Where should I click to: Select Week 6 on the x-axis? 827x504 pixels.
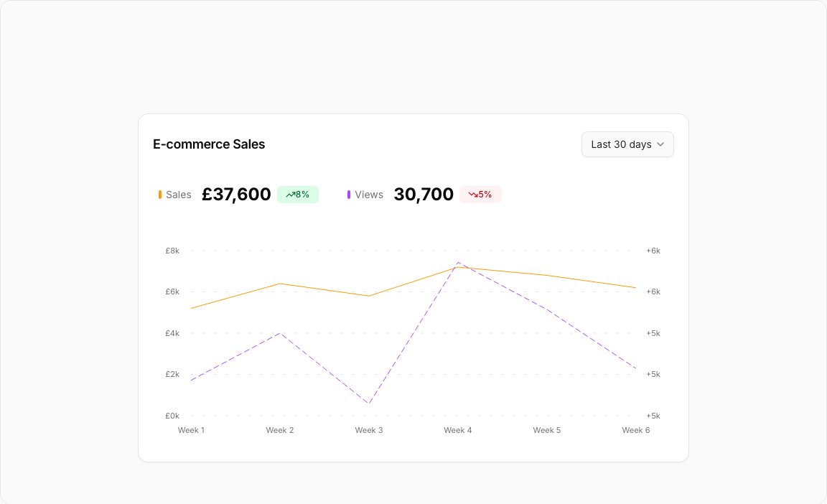pyautogui.click(x=635, y=430)
